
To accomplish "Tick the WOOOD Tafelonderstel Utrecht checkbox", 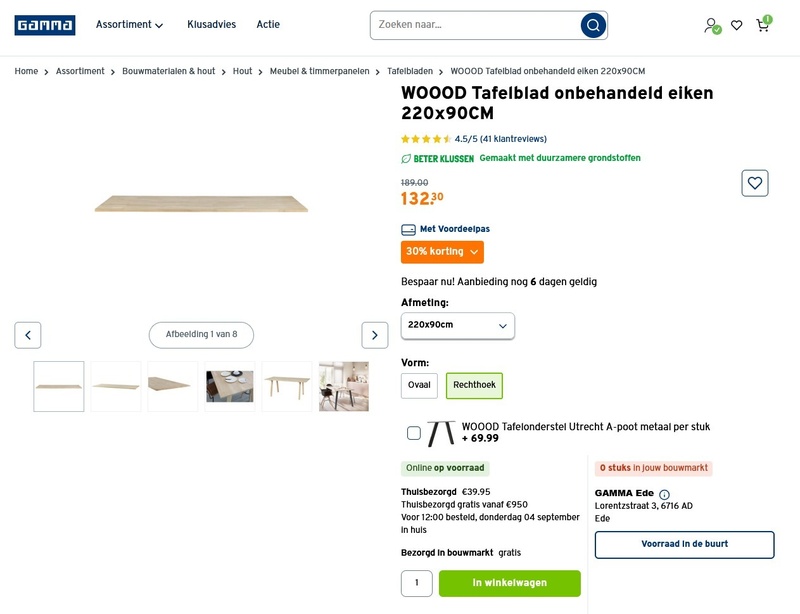I will [414, 433].
